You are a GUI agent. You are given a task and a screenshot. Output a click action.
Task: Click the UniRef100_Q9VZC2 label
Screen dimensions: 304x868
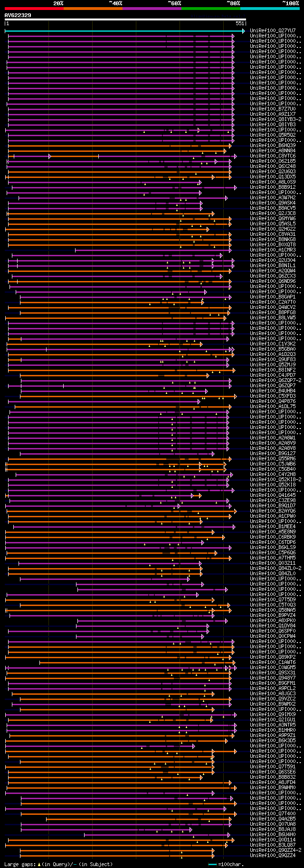273,699
